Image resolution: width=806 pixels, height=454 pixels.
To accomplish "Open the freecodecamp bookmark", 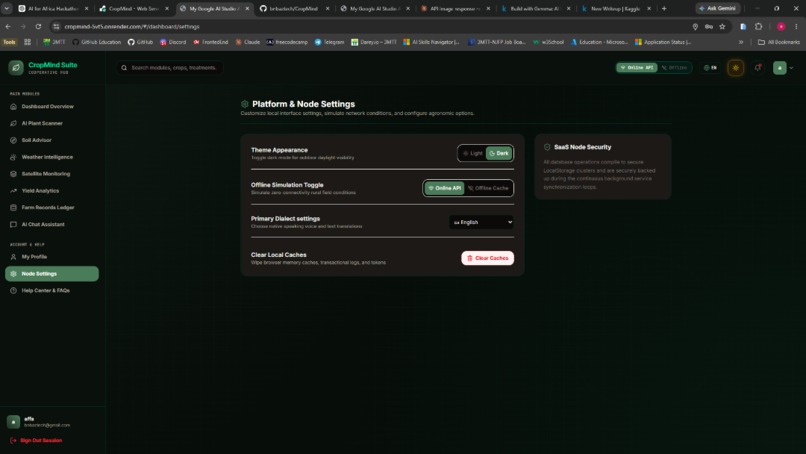I will [287, 42].
